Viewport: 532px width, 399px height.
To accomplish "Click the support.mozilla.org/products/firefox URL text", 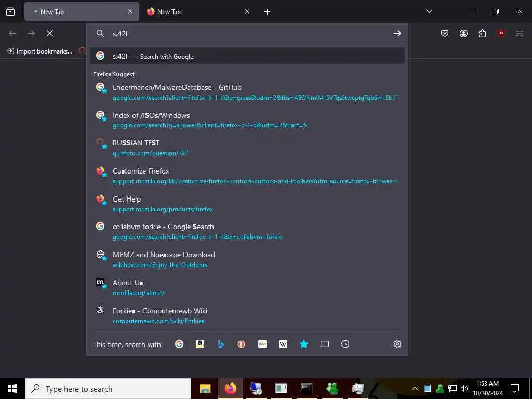I will (163, 209).
